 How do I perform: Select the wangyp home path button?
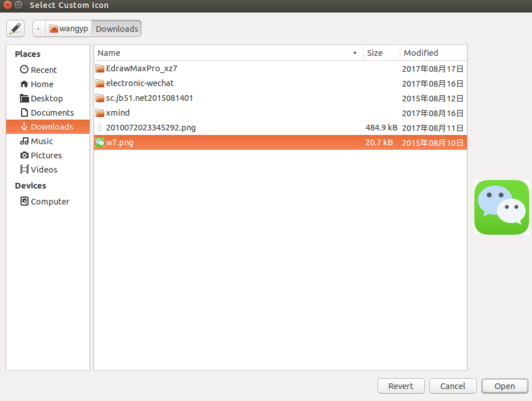click(68, 28)
